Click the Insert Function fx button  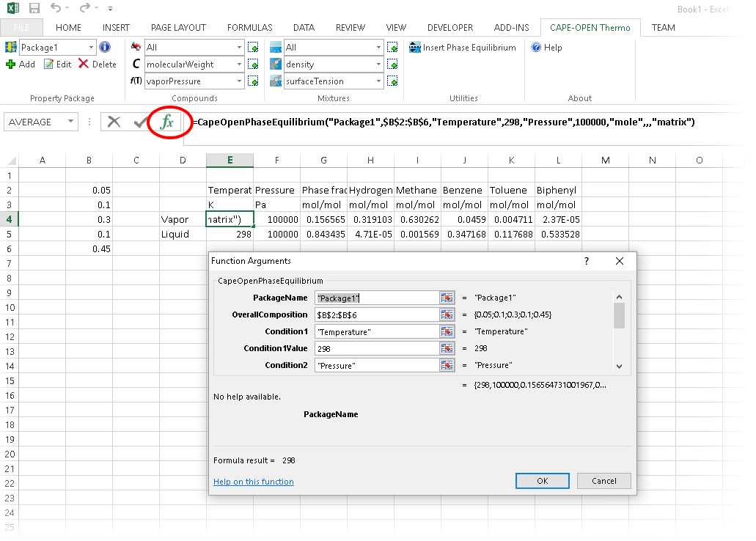[167, 122]
